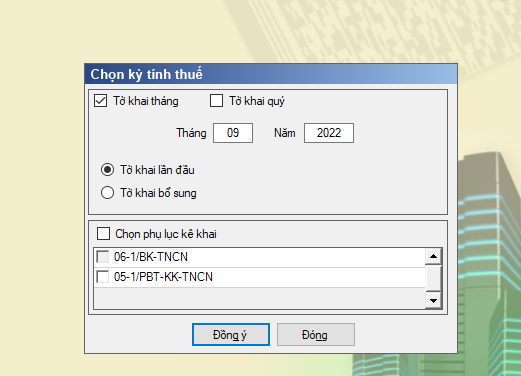The width and height of the screenshot is (521, 376).
Task: Click the appendix list scroll up arrow
Action: point(433,256)
